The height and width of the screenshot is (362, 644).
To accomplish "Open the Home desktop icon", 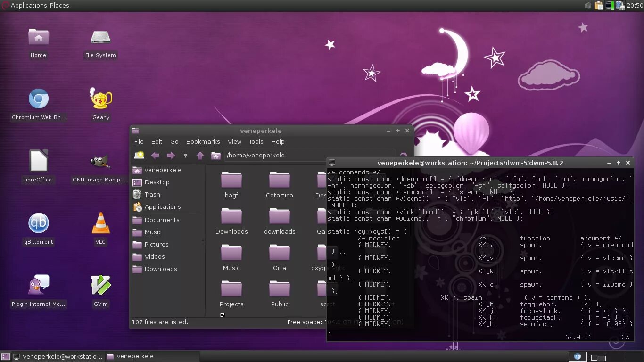I will (x=38, y=42).
